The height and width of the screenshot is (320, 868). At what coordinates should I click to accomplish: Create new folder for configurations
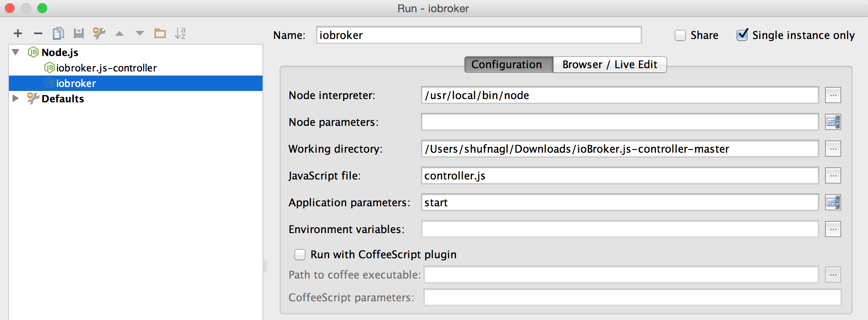coord(160,33)
